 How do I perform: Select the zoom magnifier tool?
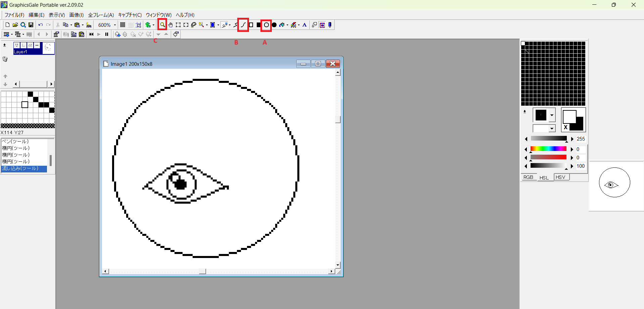pos(162,25)
